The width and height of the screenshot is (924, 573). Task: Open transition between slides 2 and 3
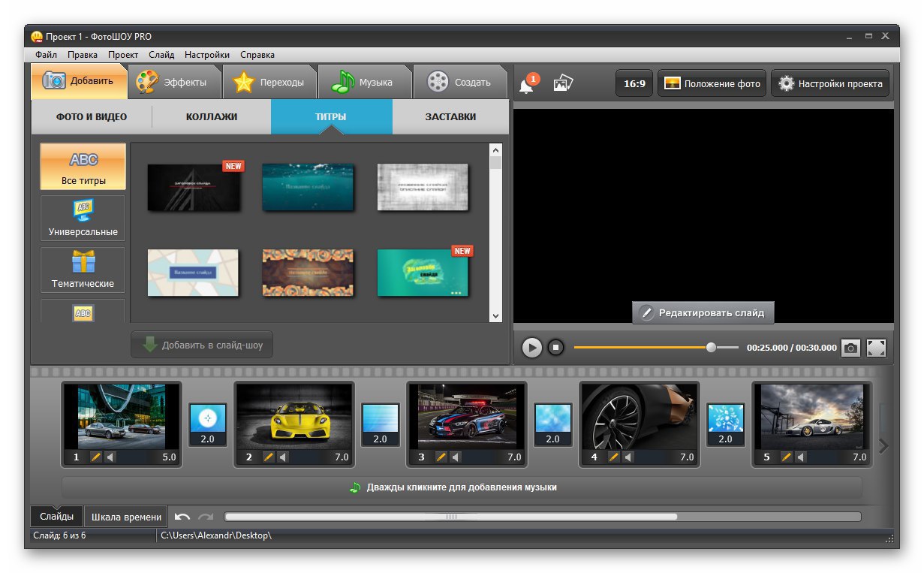click(x=381, y=424)
